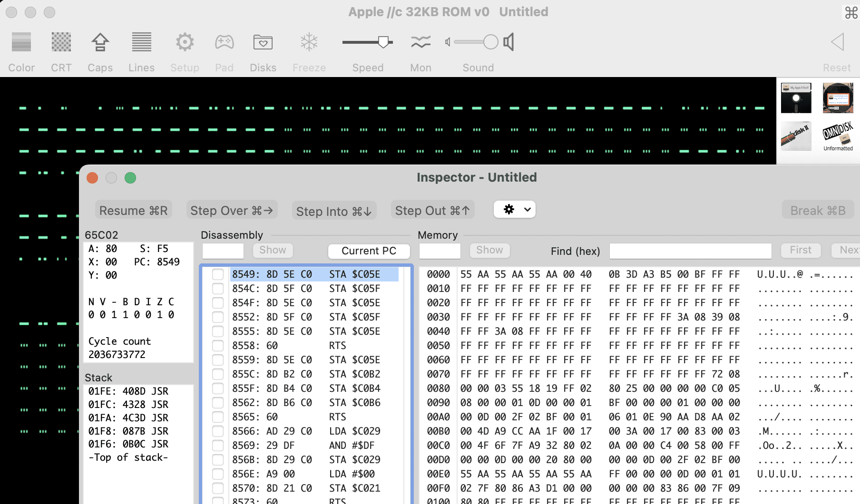Toggle the Caps lock icon
The width and height of the screenshot is (860, 504).
click(100, 42)
